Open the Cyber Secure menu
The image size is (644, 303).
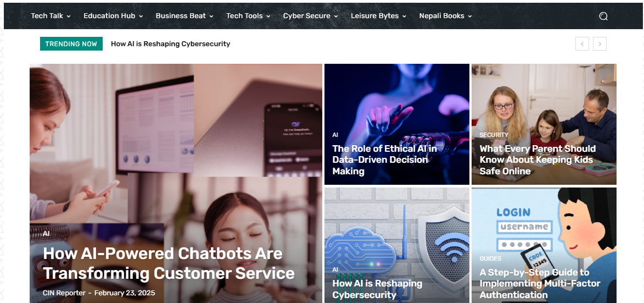pos(311,16)
